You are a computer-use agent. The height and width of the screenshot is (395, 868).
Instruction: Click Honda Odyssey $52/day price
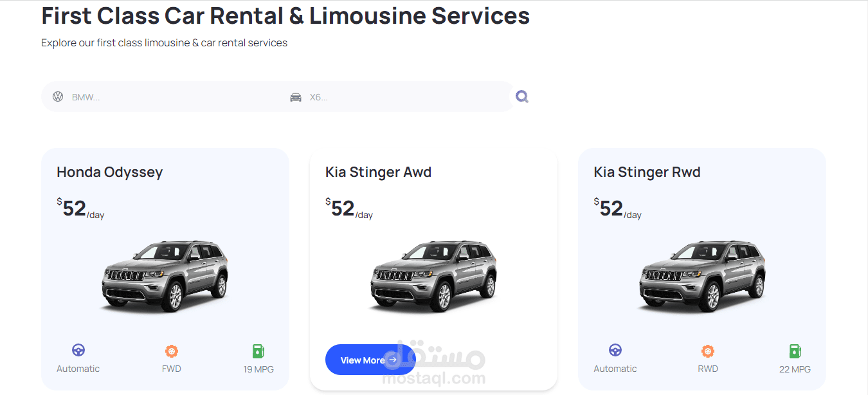coord(80,208)
